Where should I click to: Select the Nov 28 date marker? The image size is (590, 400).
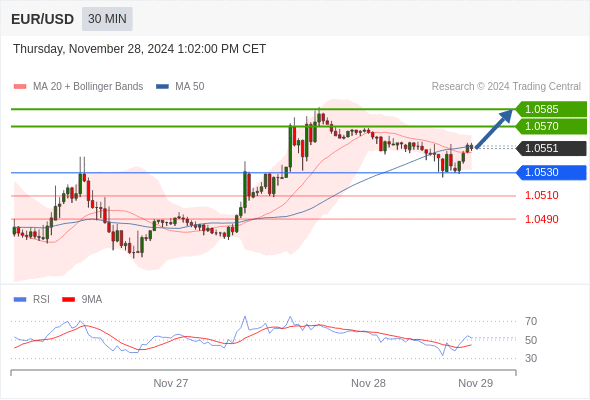(x=368, y=383)
